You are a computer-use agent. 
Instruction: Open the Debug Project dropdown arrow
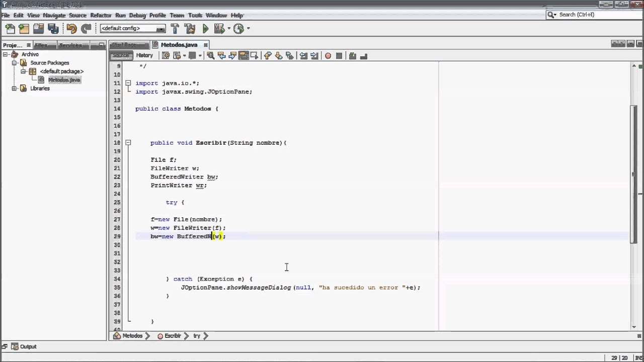(228, 29)
